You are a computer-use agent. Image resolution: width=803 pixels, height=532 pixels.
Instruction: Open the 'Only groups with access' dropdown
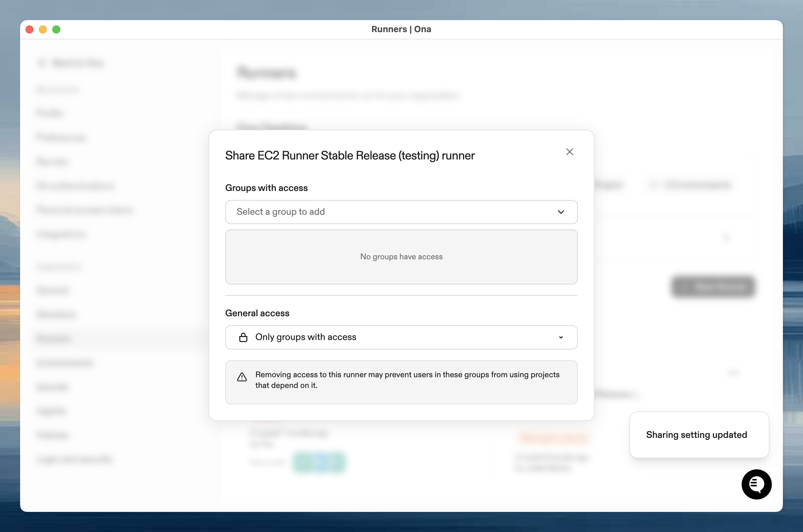coord(401,337)
